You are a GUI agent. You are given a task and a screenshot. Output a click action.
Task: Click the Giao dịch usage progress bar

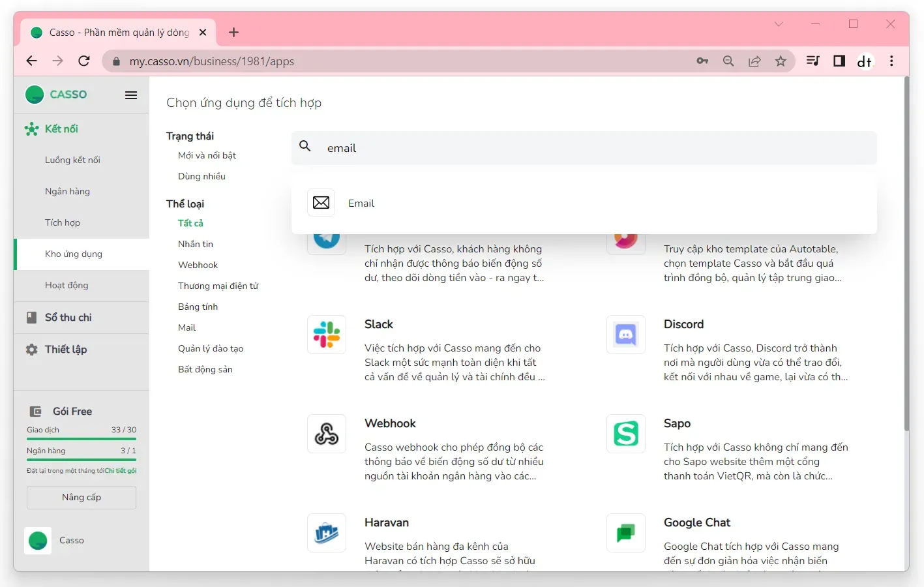click(82, 439)
